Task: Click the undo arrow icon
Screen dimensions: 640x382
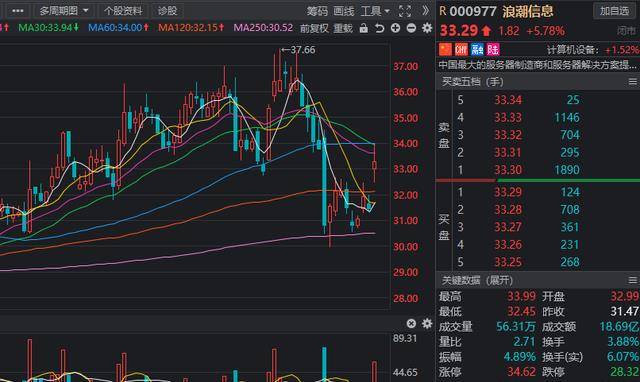Action: (x=380, y=28)
